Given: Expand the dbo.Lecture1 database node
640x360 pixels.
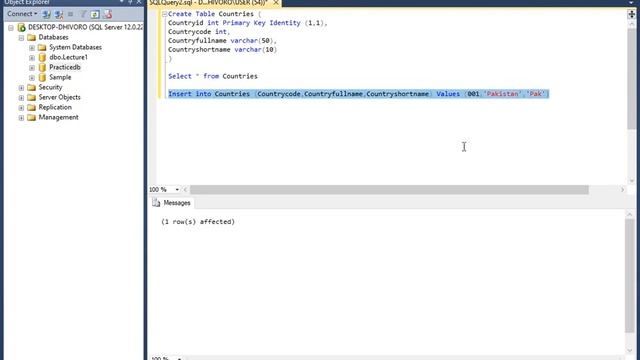Looking at the screenshot, I should (x=32, y=58).
